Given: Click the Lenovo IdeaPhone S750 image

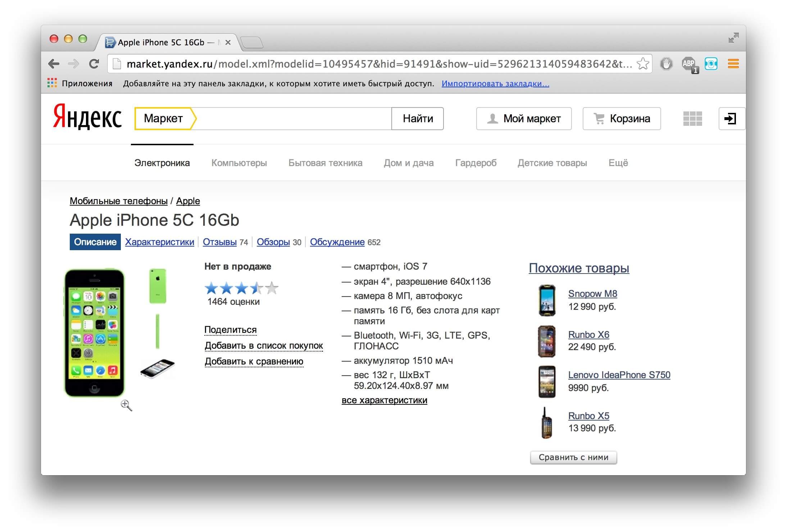Looking at the screenshot, I should point(547,382).
